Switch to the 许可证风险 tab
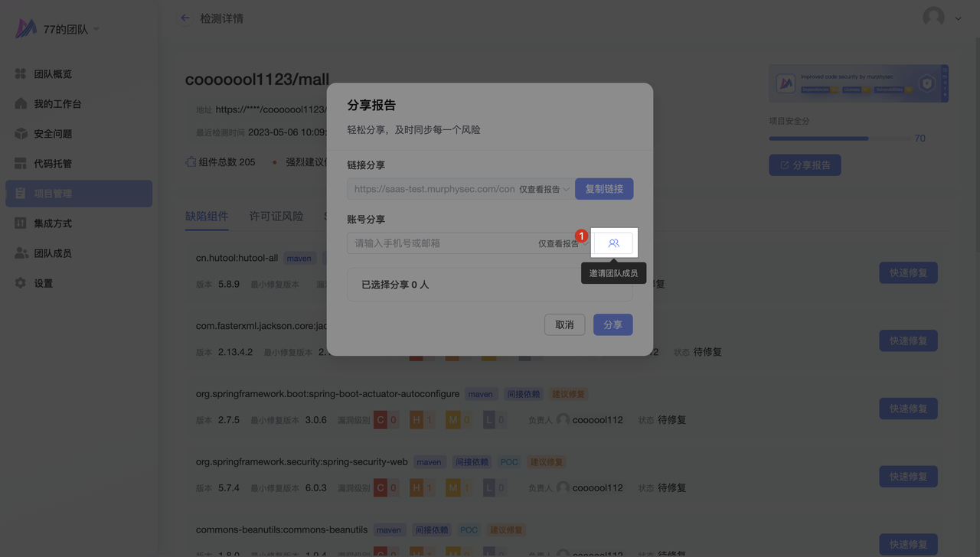Viewport: 980px width, 557px height. 276,217
